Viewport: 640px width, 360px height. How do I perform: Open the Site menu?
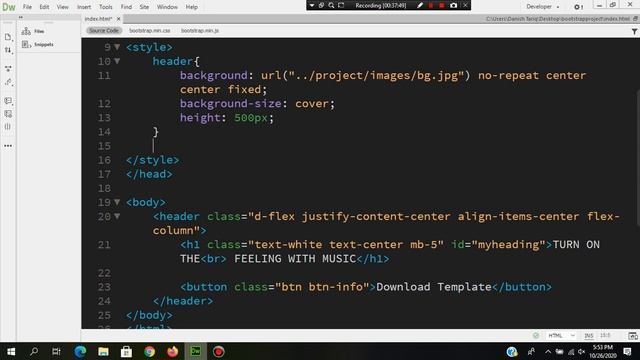point(144,7)
